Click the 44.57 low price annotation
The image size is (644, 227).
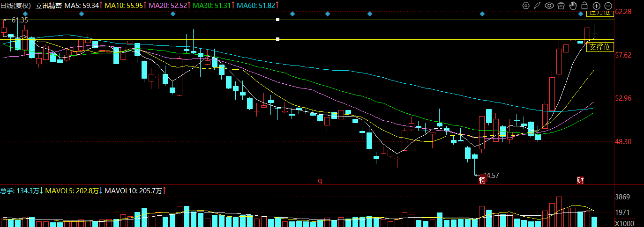[x=491, y=176]
